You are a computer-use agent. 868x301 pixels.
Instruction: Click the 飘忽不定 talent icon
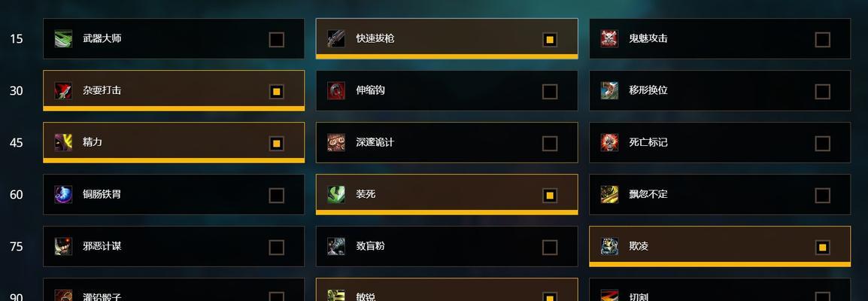tap(609, 195)
